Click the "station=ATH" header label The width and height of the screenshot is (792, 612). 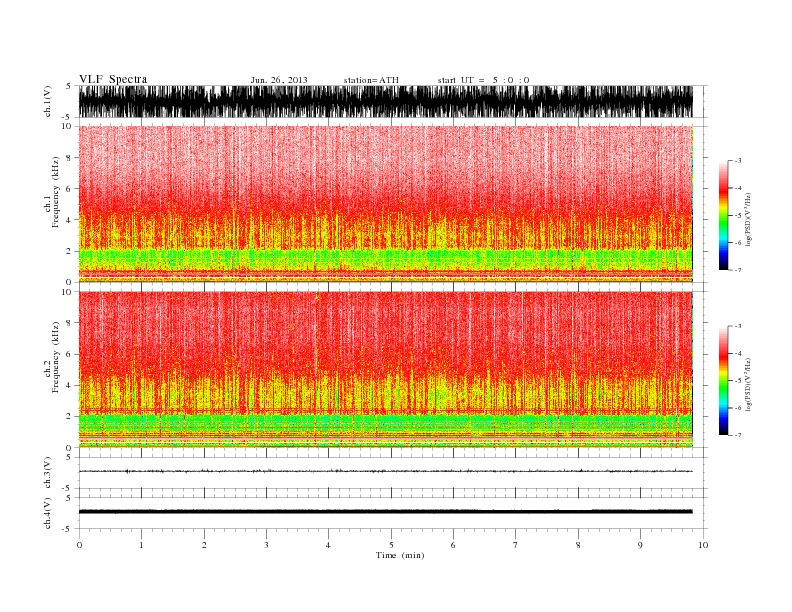coord(371,80)
